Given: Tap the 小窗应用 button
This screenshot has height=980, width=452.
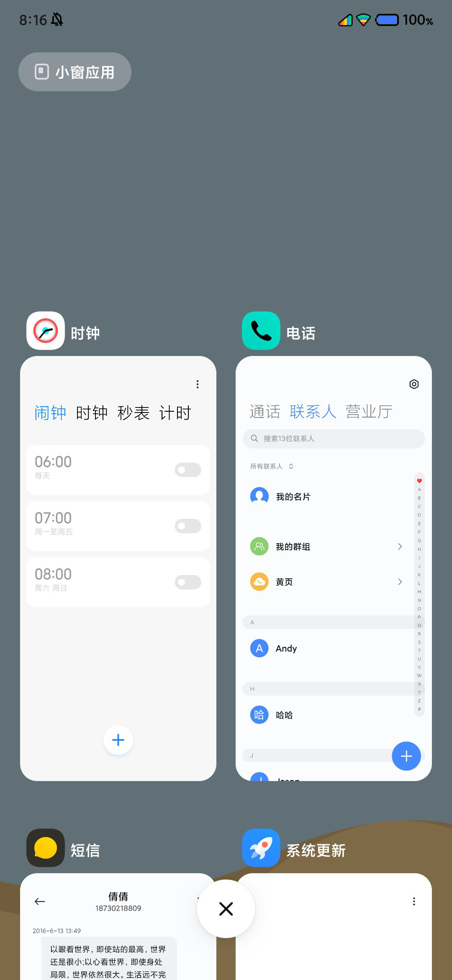Looking at the screenshot, I should point(75,72).
